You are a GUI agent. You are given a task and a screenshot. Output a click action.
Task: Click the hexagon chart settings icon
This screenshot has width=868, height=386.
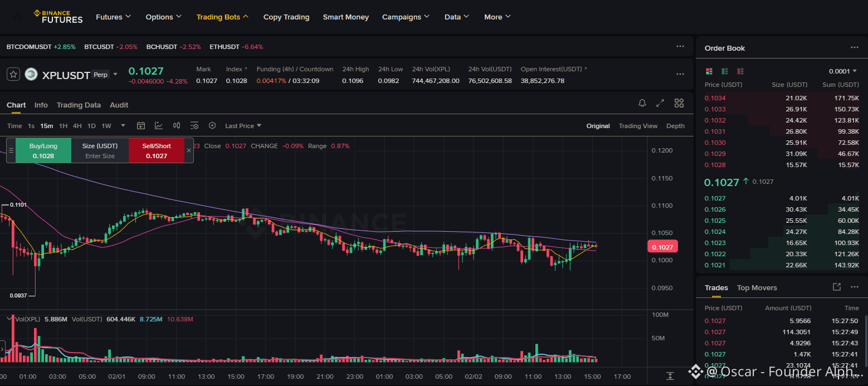coord(212,126)
